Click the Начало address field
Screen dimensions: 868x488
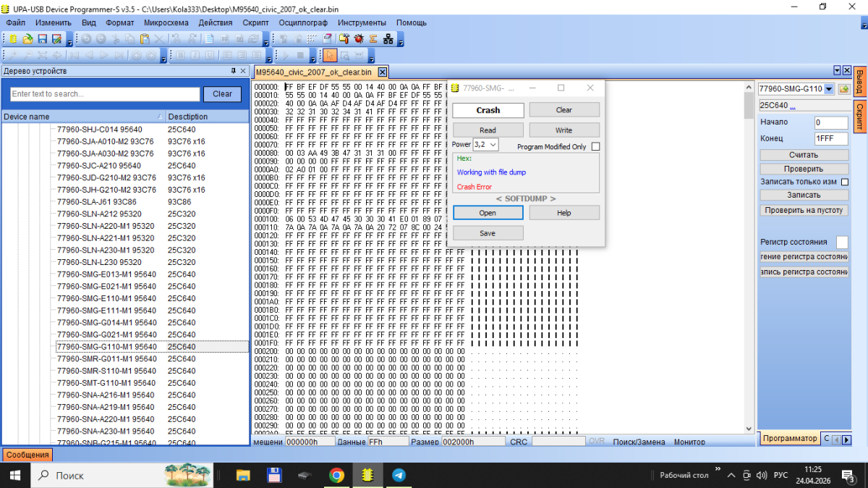[831, 122]
